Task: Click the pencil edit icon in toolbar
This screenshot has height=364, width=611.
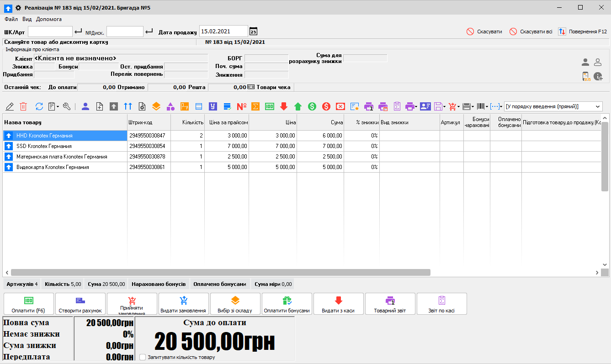Action: pyautogui.click(x=10, y=106)
